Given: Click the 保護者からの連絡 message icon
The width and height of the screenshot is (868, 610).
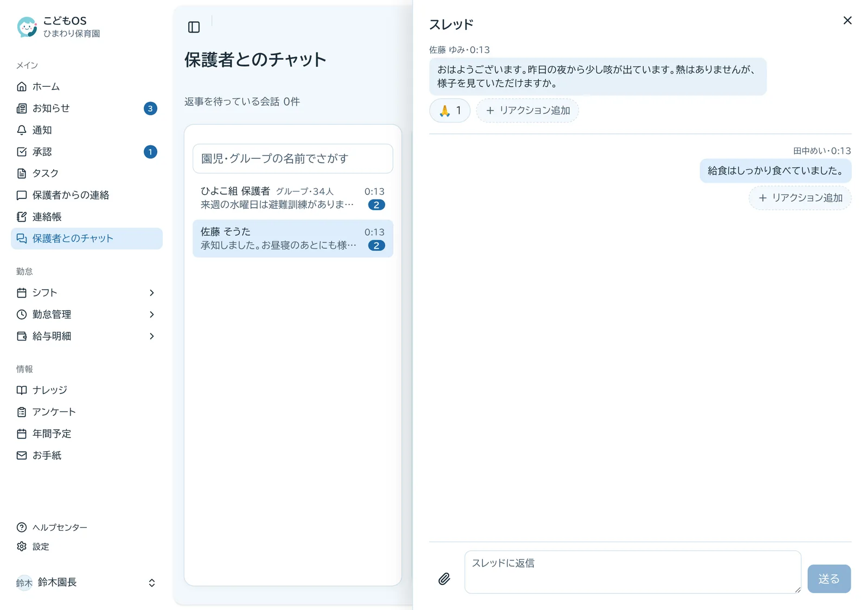Looking at the screenshot, I should click(22, 195).
